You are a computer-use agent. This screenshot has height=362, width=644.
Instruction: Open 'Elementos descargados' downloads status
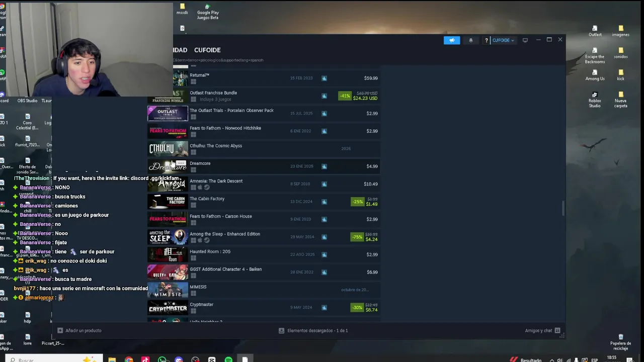pos(313,330)
